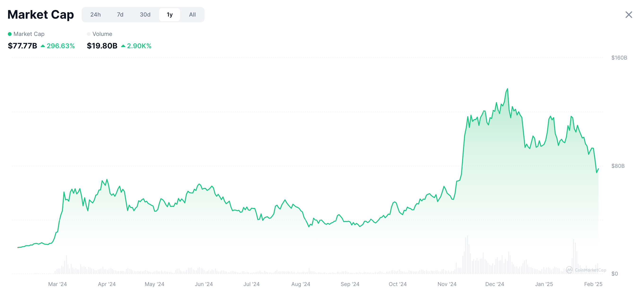Screen dimensions: 644x303
Task: Click the Market Cap heading
Action: [40, 14]
